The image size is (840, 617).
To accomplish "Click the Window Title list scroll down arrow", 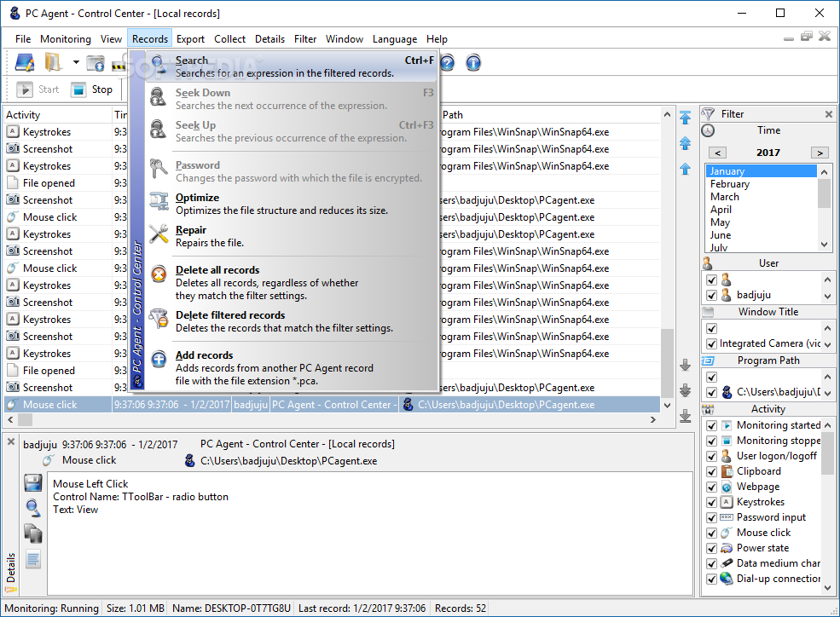I will coord(828,344).
